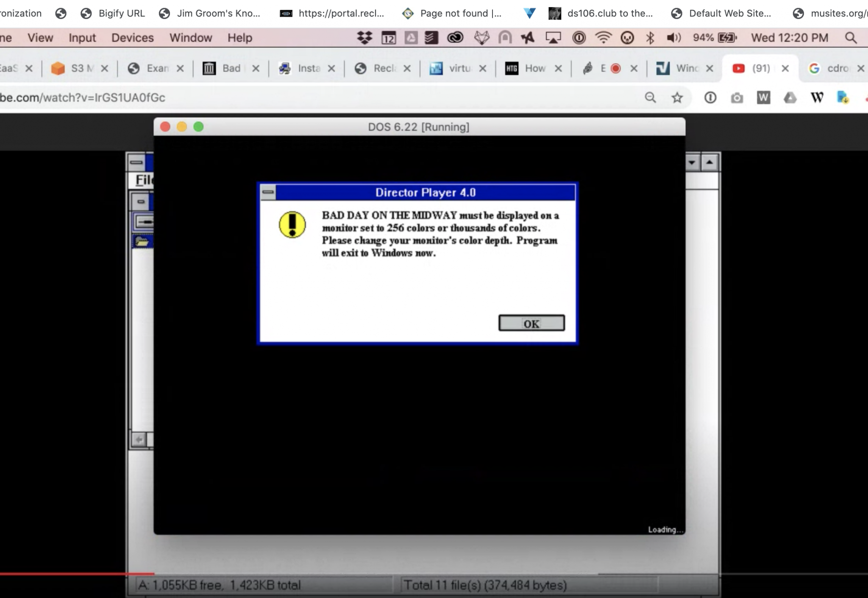Open the calendar menu bar icon showing 12
Screen dimensions: 868x598
389,38
